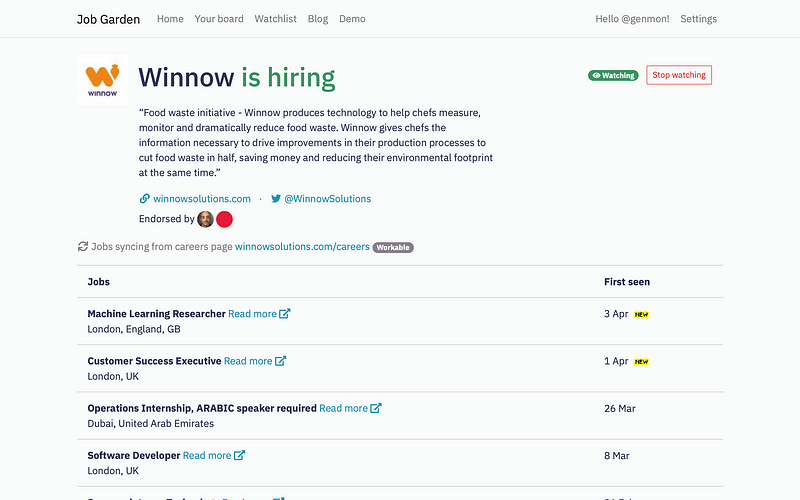
Task: Read more on Machine Learning Researcher
Action: tap(252, 314)
